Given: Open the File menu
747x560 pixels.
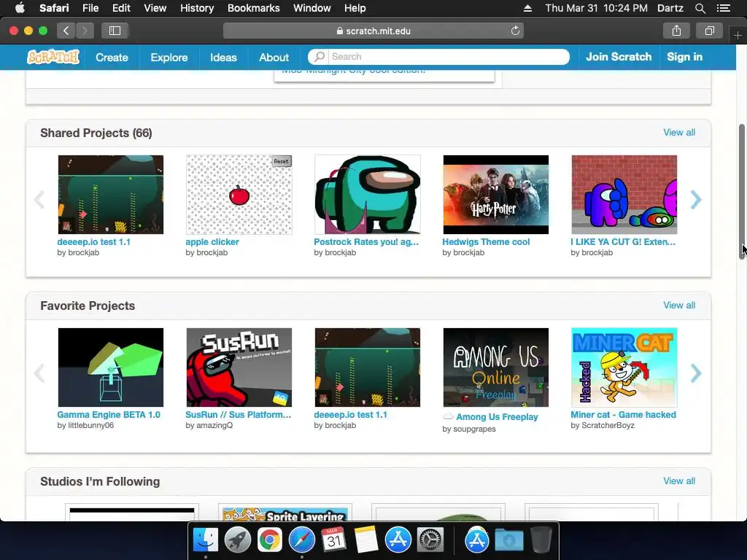Looking at the screenshot, I should pyautogui.click(x=90, y=8).
